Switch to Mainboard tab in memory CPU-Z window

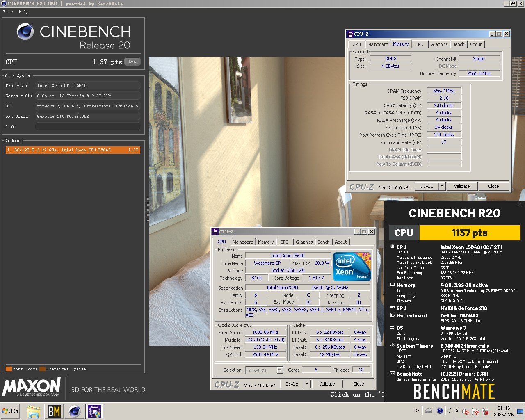point(378,44)
